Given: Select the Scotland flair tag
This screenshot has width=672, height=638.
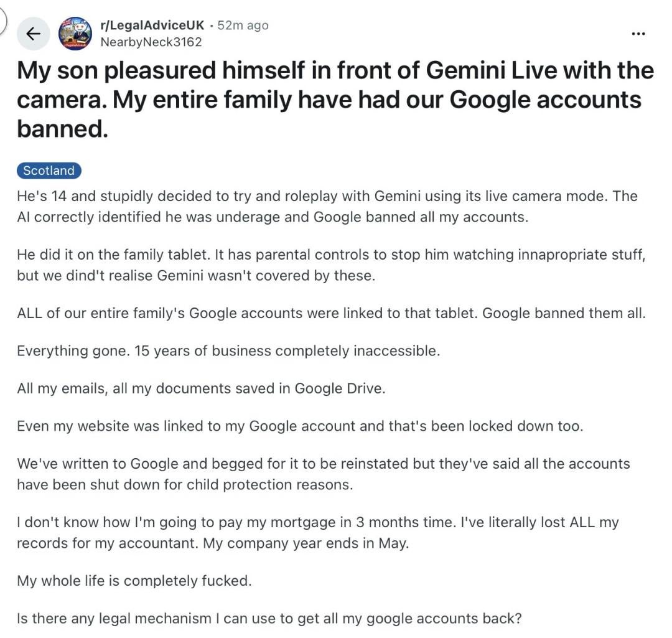Looking at the screenshot, I should (x=49, y=171).
